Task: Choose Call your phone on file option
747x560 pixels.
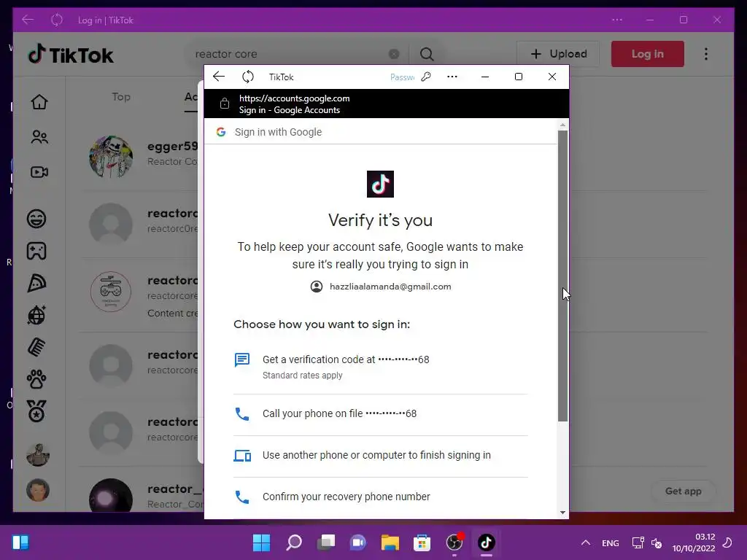Action: tap(380, 414)
